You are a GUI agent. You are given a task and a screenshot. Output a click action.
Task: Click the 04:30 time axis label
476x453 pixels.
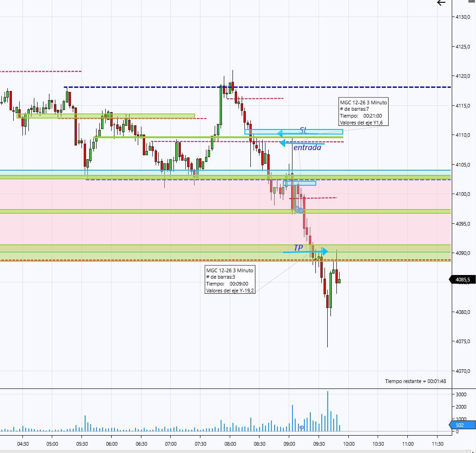pos(23,444)
